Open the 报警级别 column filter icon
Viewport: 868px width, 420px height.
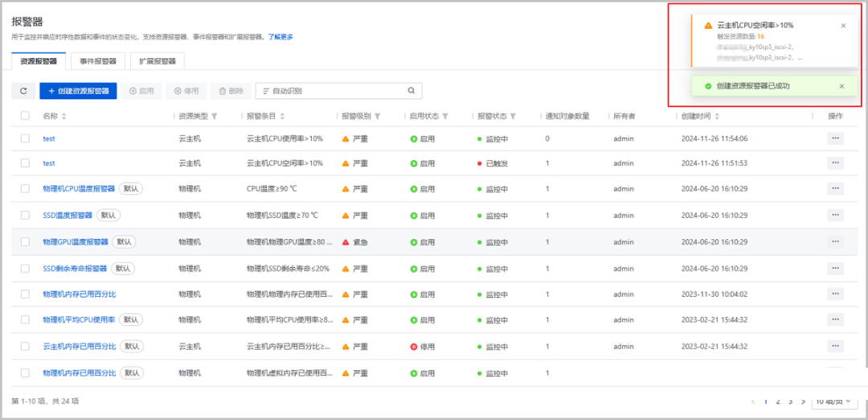tap(378, 117)
